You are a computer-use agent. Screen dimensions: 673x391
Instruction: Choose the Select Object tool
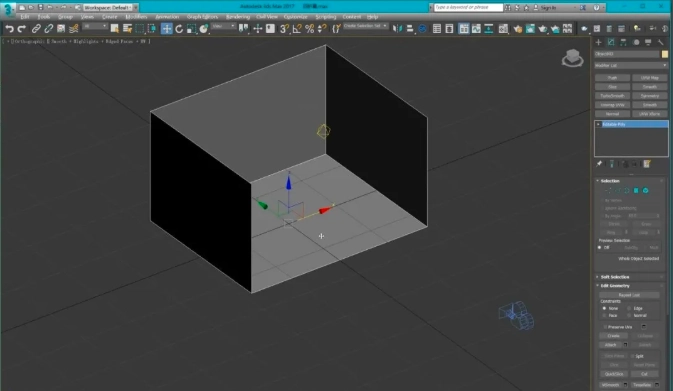[115, 29]
